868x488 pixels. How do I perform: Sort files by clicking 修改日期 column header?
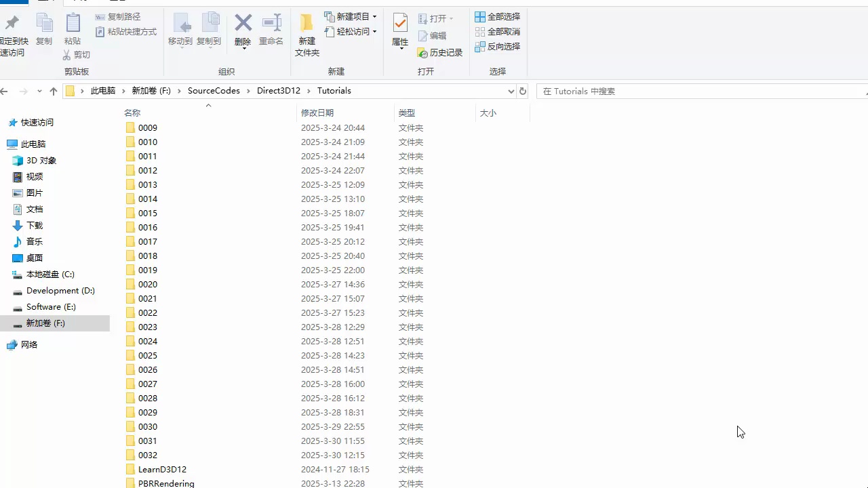[x=317, y=113]
